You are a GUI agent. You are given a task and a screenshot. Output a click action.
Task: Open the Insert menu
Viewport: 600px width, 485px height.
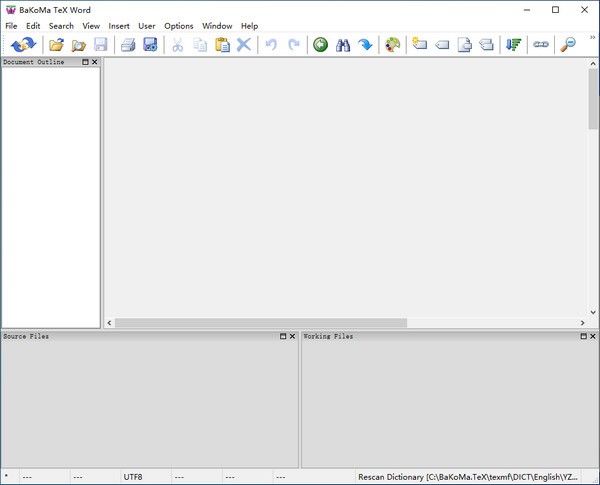[119, 26]
